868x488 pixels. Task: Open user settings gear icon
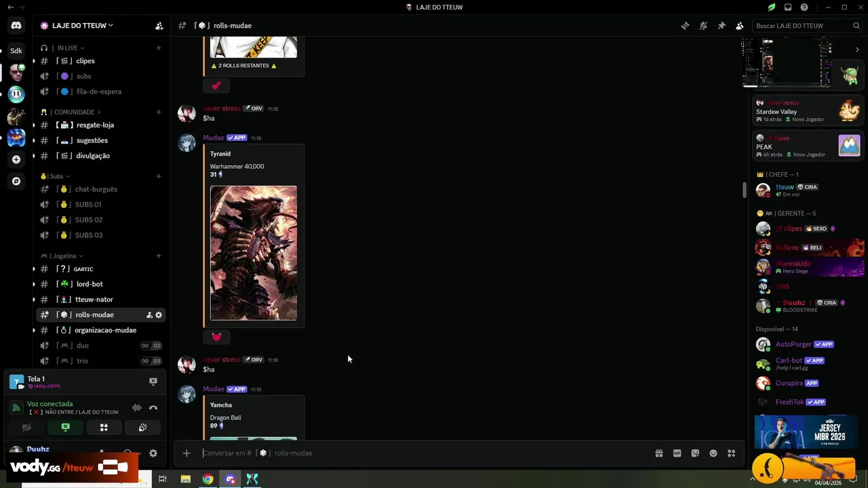pyautogui.click(x=153, y=453)
